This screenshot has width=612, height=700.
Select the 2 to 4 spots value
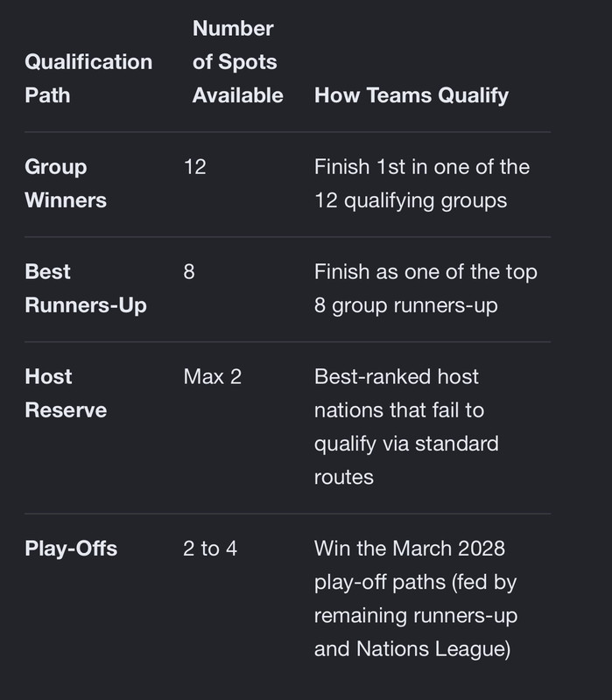click(x=210, y=549)
